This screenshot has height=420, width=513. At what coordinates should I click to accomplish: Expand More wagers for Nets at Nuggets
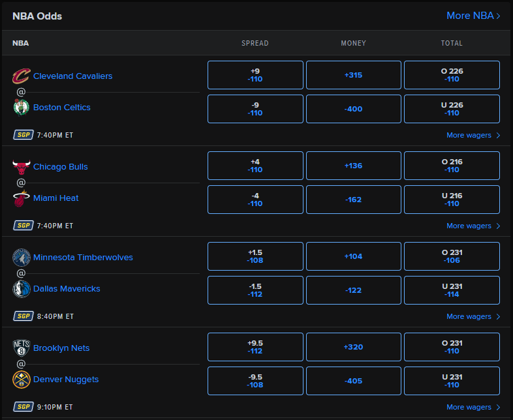(x=473, y=408)
